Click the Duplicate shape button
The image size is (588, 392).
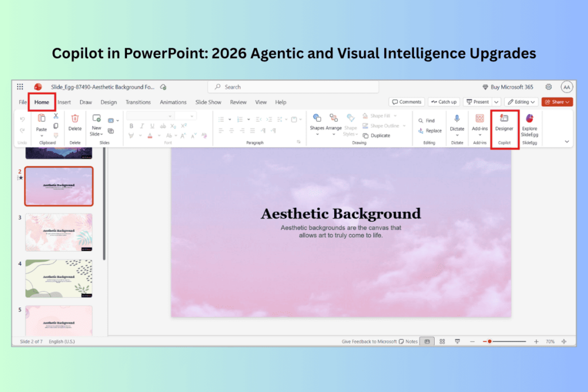pyautogui.click(x=377, y=135)
